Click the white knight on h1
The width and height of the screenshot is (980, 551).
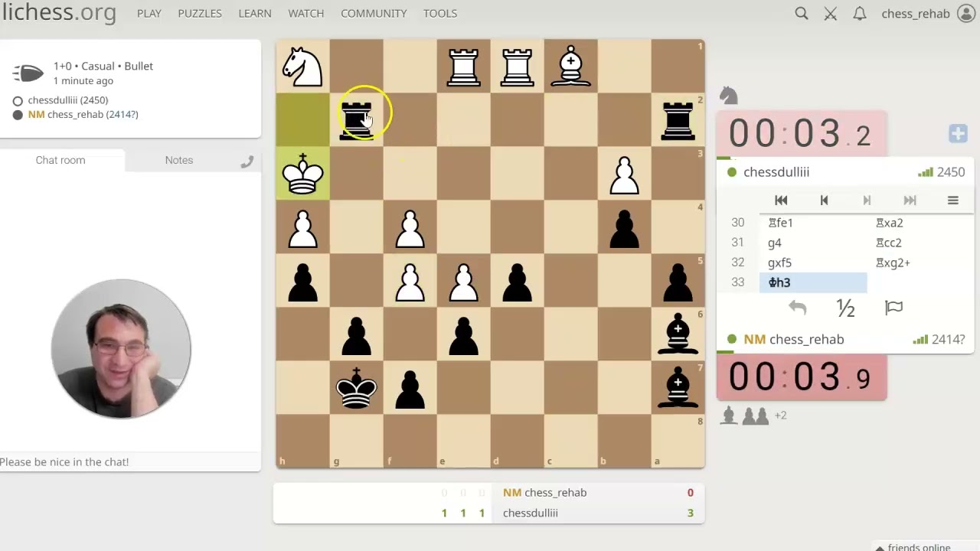[x=302, y=66]
